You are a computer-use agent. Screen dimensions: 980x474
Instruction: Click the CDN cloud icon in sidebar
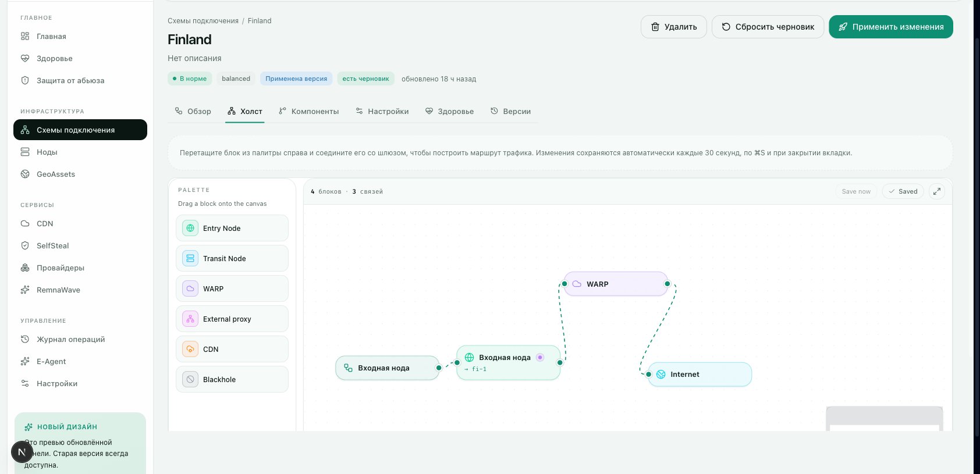pos(25,223)
